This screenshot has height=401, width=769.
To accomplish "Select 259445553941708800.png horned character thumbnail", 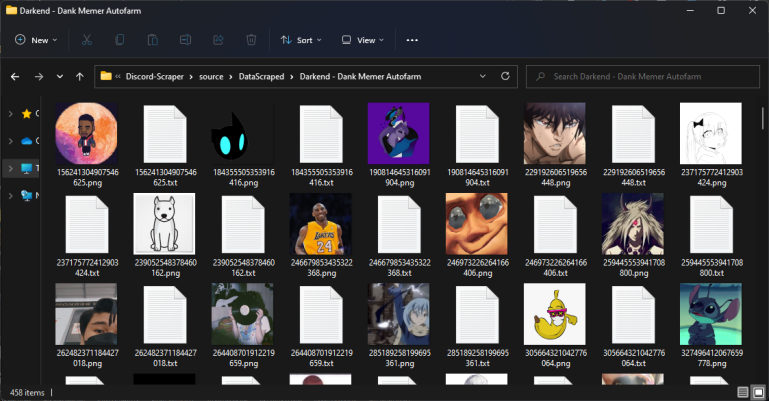I will pyautogui.click(x=633, y=224).
